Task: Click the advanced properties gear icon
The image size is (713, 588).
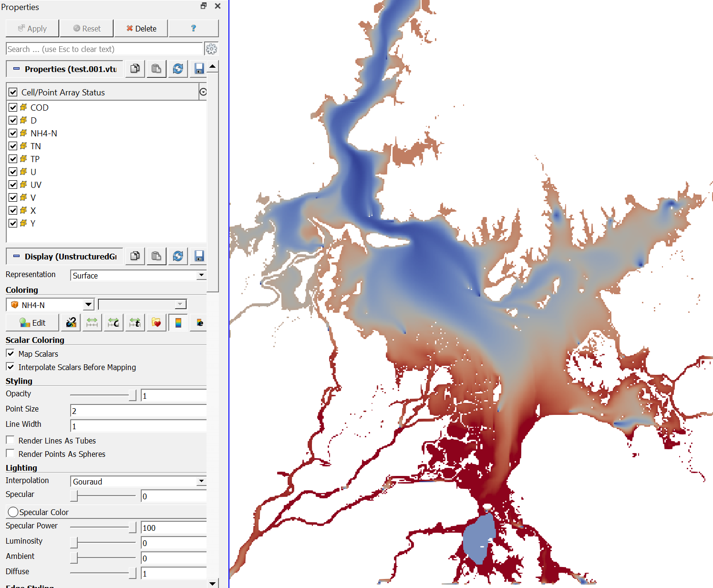Action: tap(211, 49)
